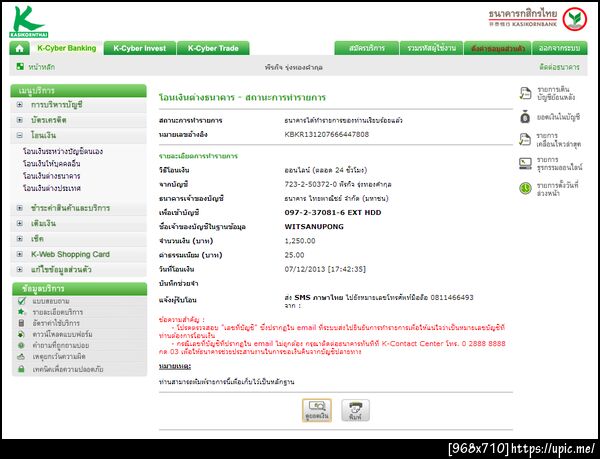Click the fee value 25.00
The image size is (600, 459).
(x=294, y=255)
